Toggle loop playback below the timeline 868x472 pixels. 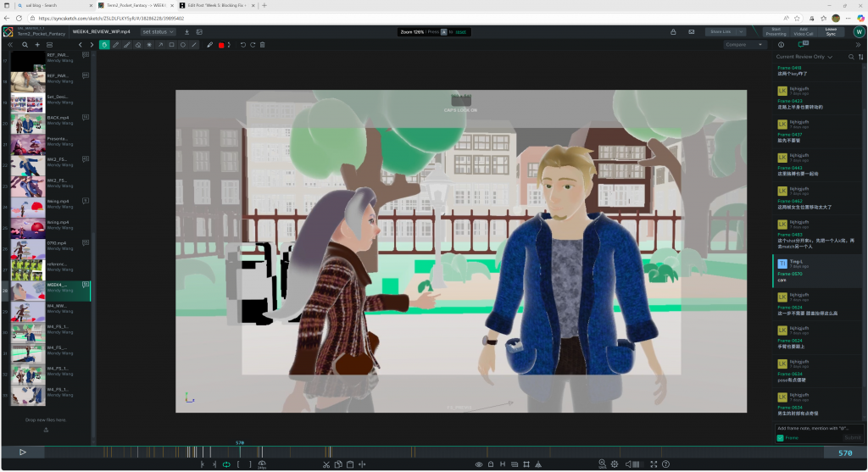tap(226, 464)
